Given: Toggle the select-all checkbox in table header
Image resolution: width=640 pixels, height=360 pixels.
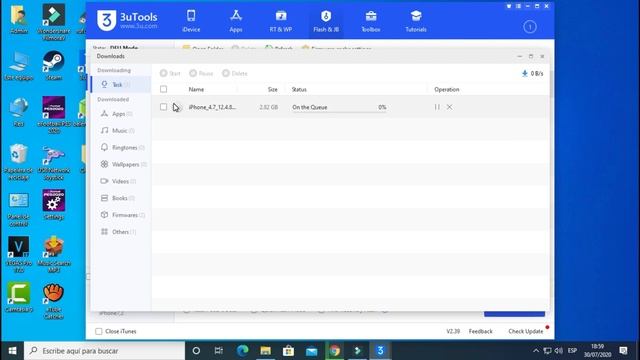Looking at the screenshot, I should tap(163, 89).
